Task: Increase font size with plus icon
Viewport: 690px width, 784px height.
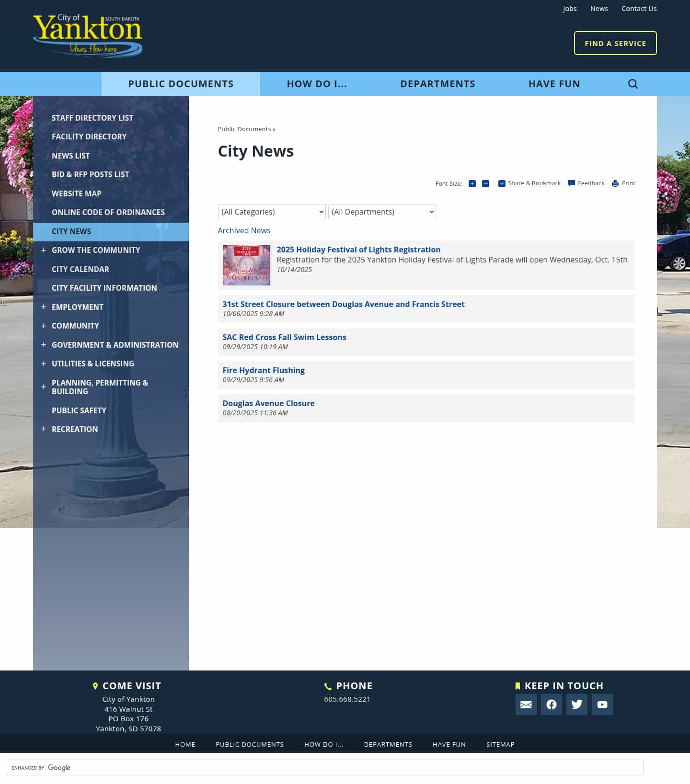Action: click(472, 183)
